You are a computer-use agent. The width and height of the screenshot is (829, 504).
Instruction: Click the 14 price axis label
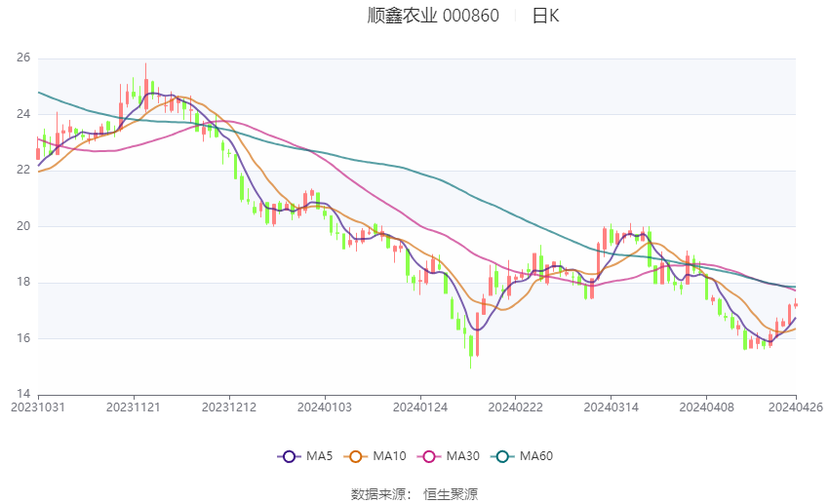click(x=23, y=394)
